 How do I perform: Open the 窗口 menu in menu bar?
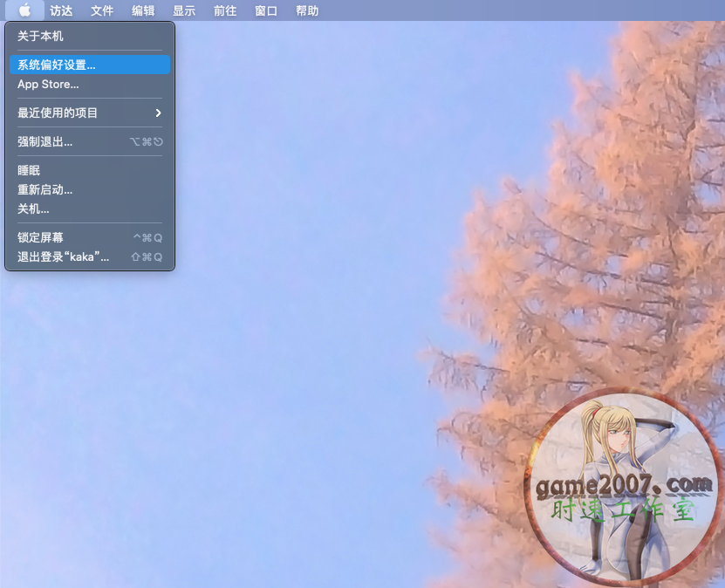pyautogui.click(x=266, y=10)
